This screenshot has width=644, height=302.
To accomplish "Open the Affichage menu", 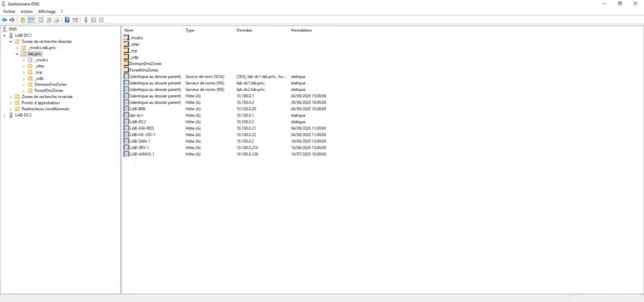I will pos(47,11).
